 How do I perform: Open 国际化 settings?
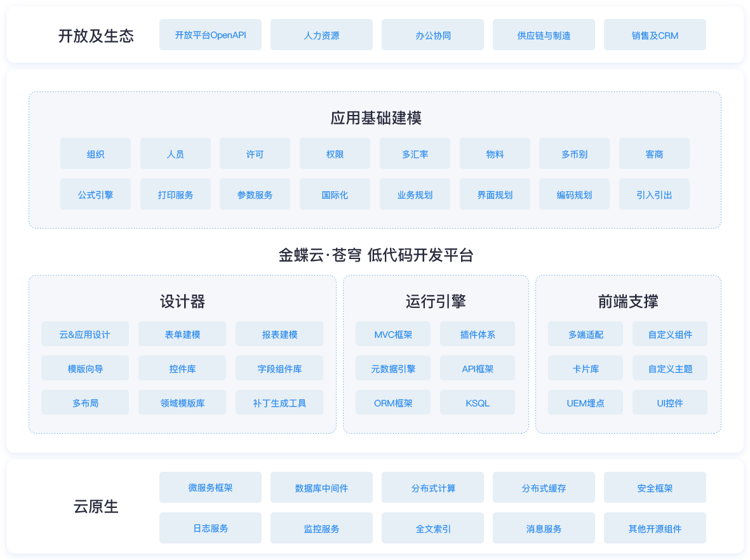[335, 194]
